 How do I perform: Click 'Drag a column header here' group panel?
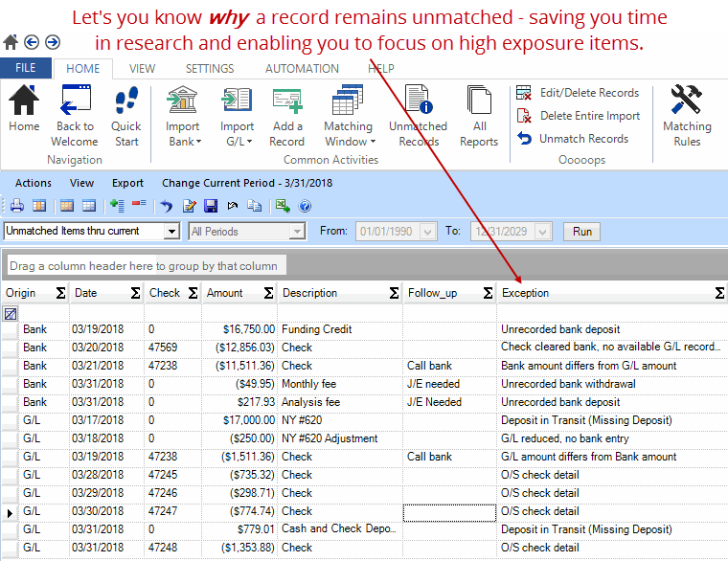coord(147,266)
